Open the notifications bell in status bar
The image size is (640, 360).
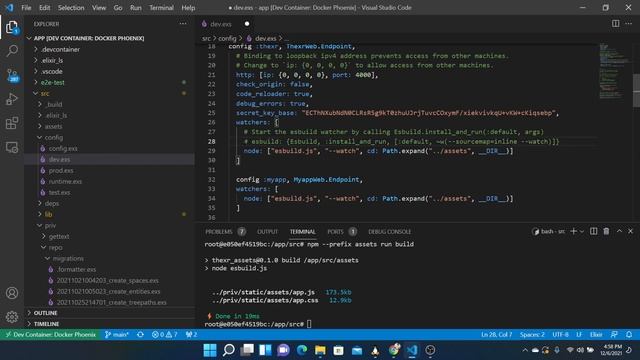coord(629,335)
